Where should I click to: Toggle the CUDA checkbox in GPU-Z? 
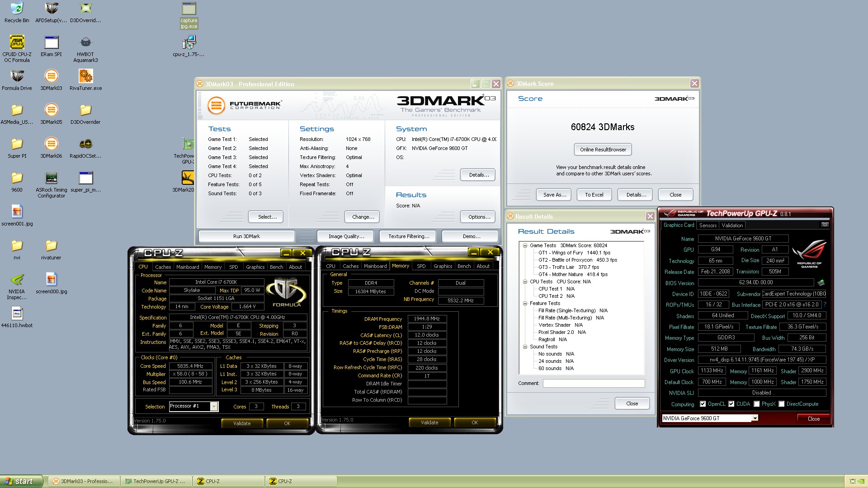tap(731, 404)
